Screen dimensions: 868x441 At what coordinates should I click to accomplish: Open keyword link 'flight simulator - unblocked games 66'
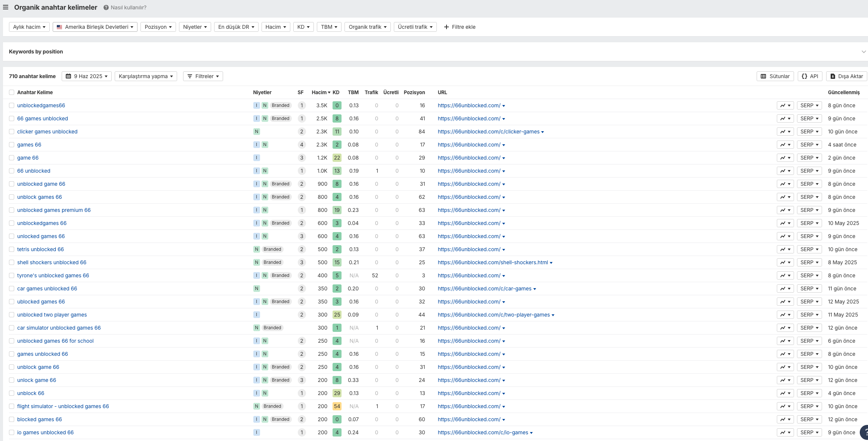(x=63, y=406)
